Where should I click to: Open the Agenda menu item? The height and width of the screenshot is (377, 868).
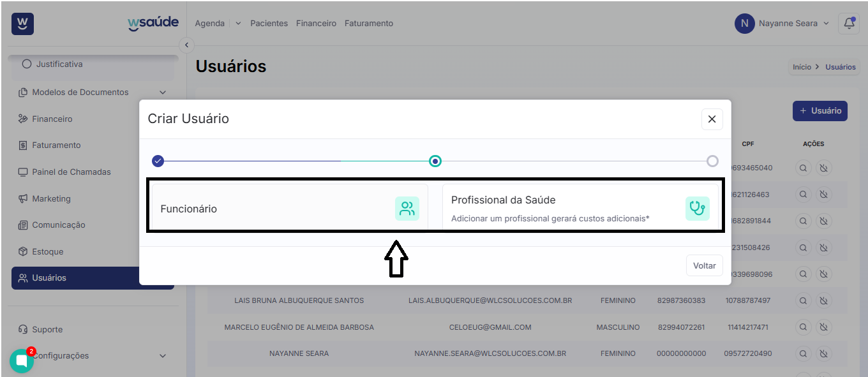coord(210,23)
